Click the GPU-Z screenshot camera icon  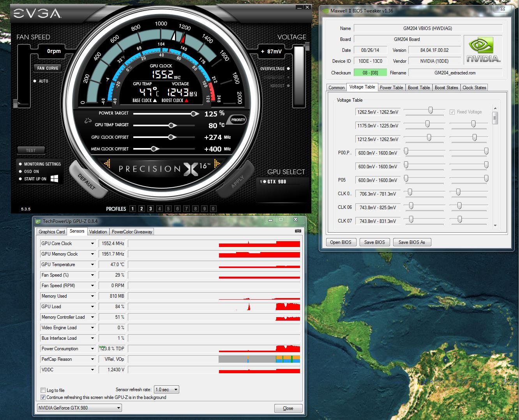tap(298, 231)
